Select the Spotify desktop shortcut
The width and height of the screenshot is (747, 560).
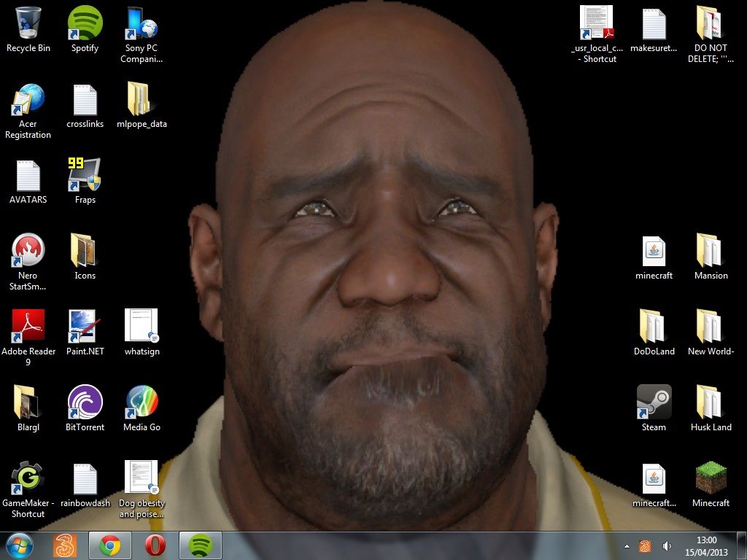[85, 29]
